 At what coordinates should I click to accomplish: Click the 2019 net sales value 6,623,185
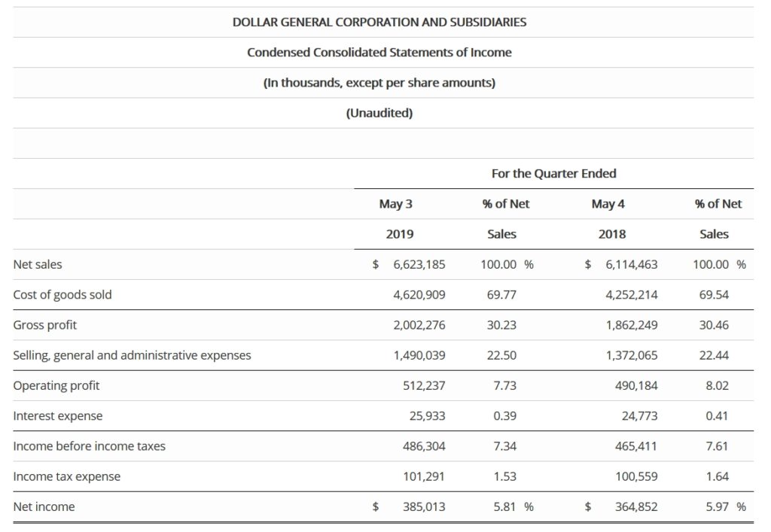419,265
